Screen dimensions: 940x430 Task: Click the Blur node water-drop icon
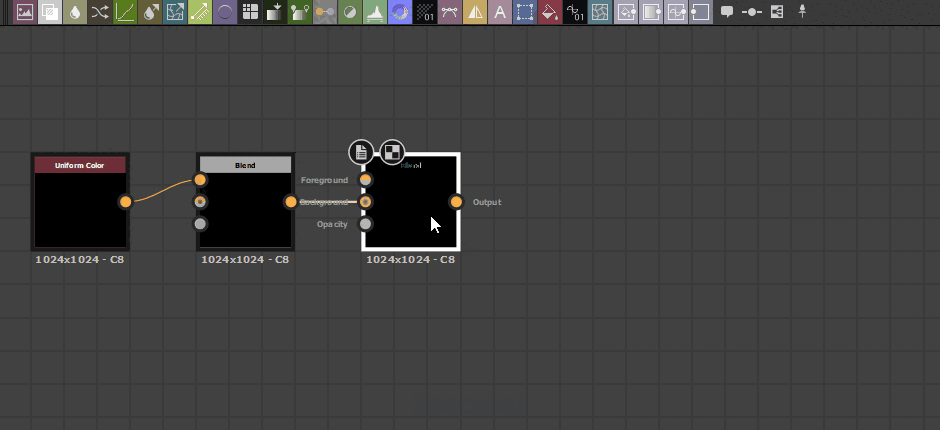(x=75, y=13)
